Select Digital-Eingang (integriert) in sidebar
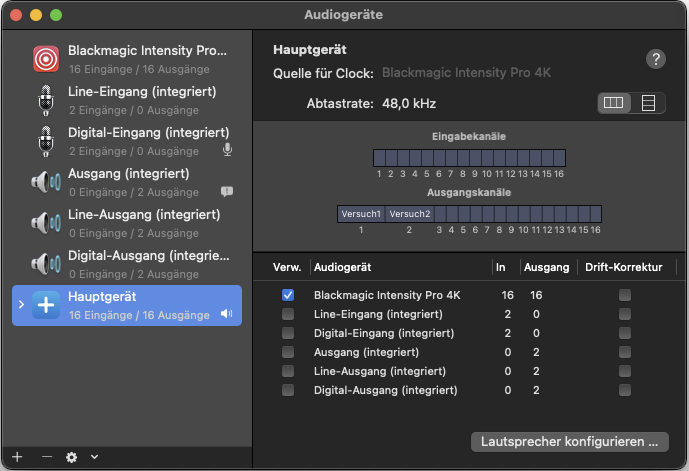 coord(127,141)
